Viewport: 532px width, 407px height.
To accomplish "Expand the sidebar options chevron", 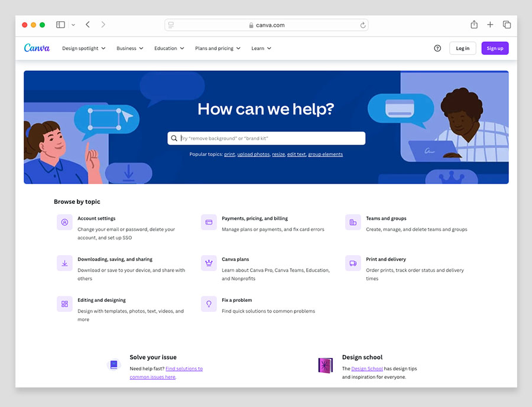I will [x=73, y=25].
